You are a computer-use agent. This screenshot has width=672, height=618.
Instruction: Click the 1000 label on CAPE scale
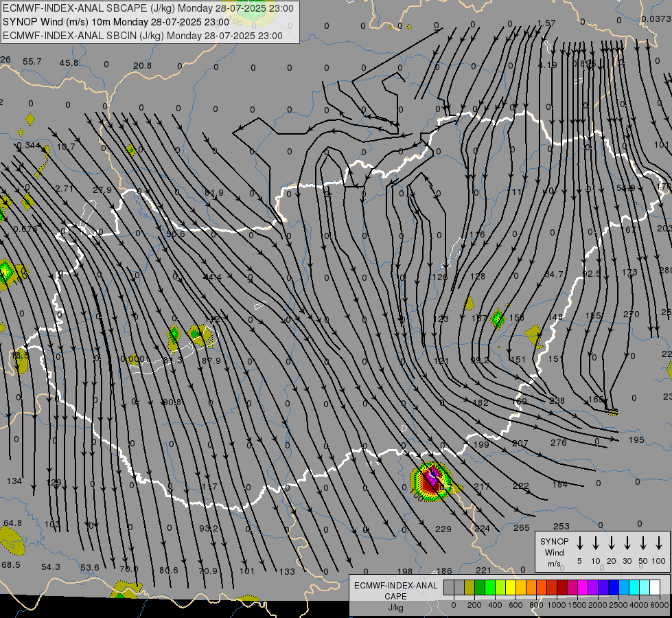pyautogui.click(x=556, y=605)
